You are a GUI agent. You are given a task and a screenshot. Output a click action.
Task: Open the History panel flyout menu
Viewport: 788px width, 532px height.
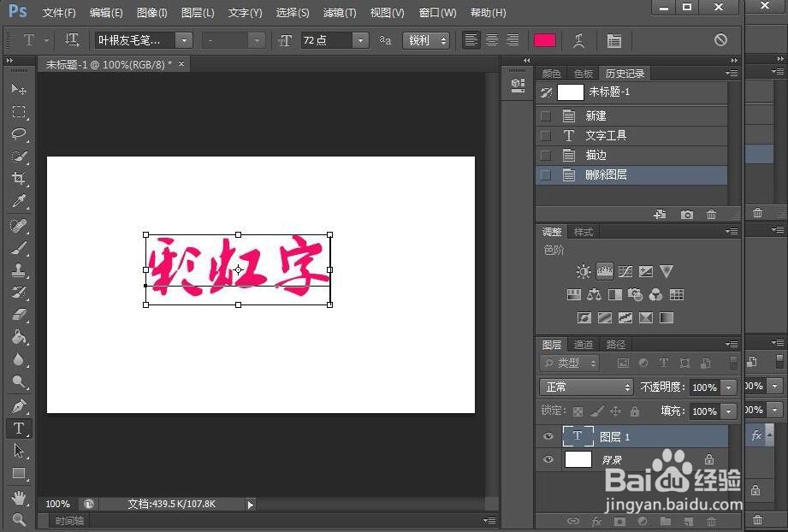pyautogui.click(x=732, y=74)
